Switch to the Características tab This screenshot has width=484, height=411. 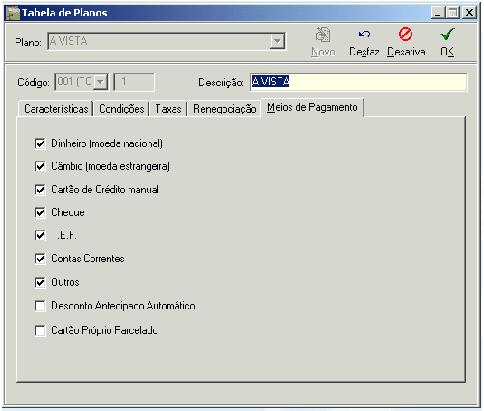coord(56,109)
